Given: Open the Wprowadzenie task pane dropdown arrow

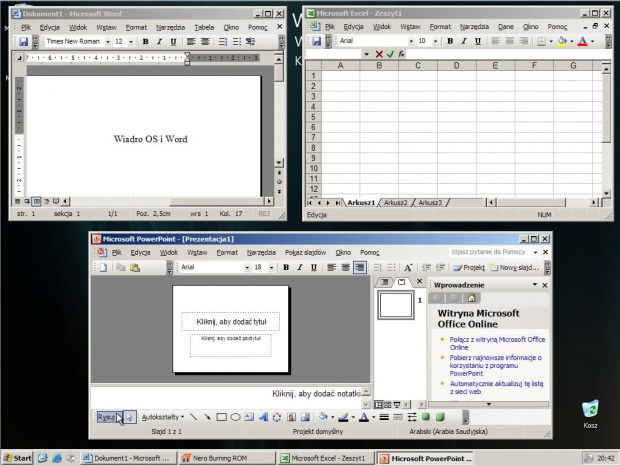Looking at the screenshot, I should point(535,285).
